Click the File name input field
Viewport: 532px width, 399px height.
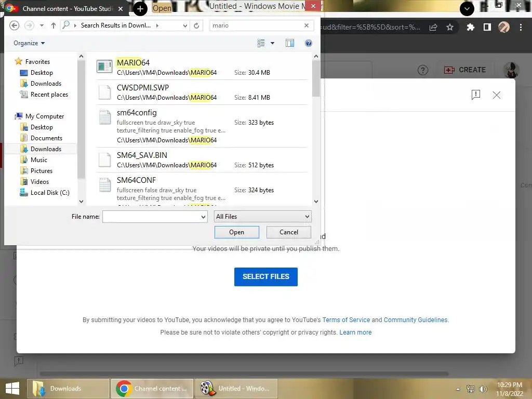point(151,217)
